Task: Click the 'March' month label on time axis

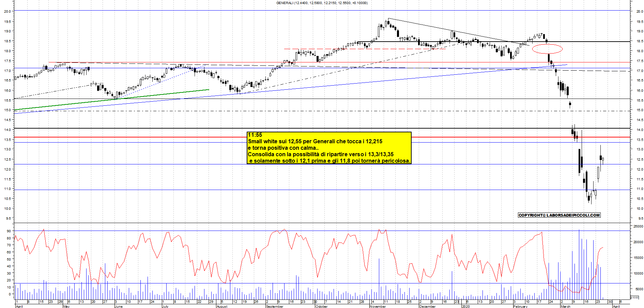Action: click(565, 306)
